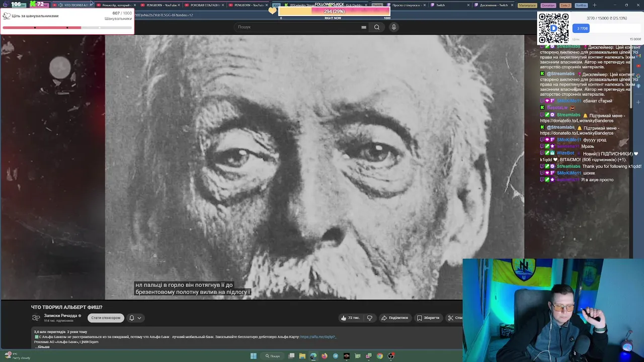The width and height of the screenshot is (644, 362).
Task: Activate voice search microphone icon
Action: click(394, 27)
